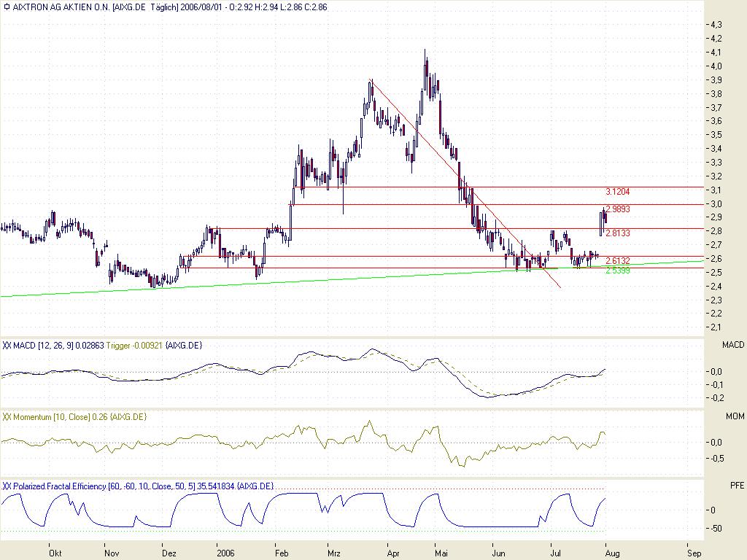Screen dimensions: 747x560
Task: Click the XX icon beside MACD [12, 26, 9]
Action: [x=7, y=345]
